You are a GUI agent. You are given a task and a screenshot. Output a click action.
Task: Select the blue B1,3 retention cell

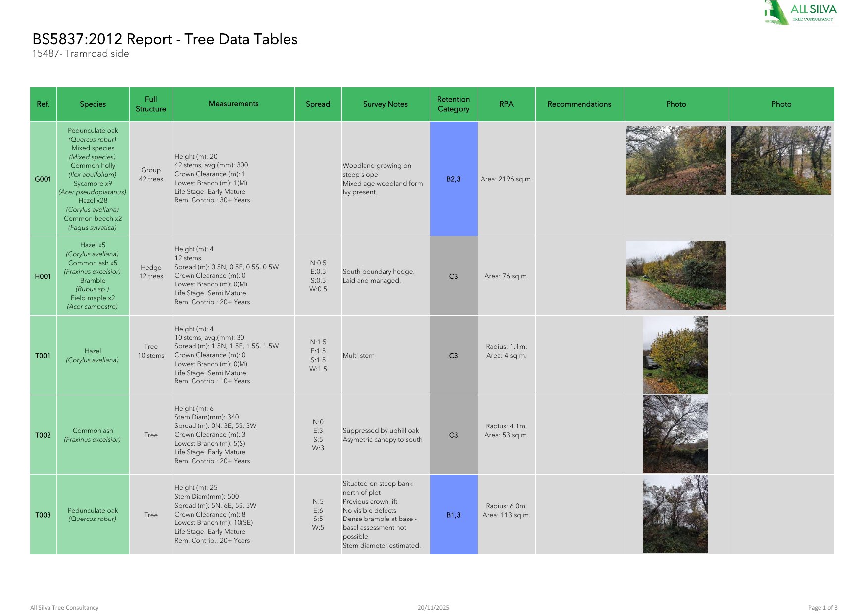click(453, 515)
